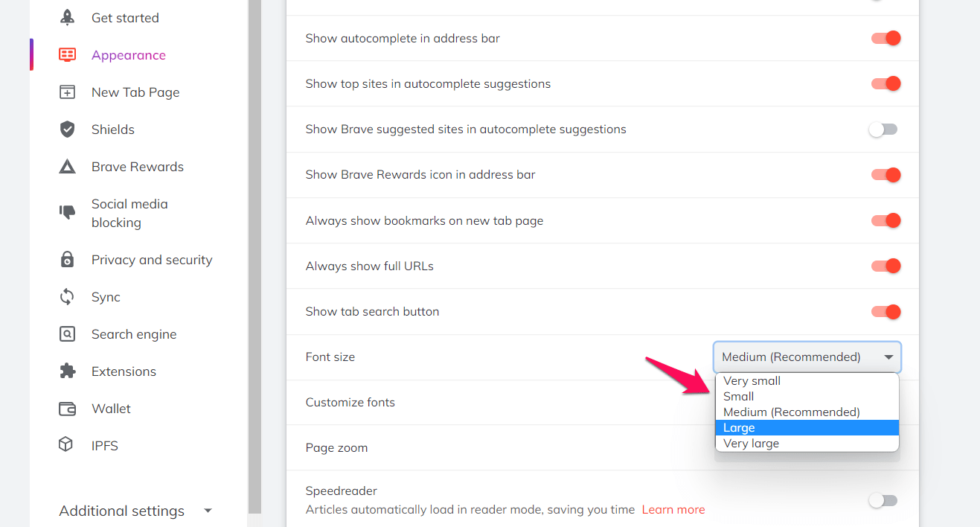
Task: Open the Font size dropdown
Action: [807, 357]
